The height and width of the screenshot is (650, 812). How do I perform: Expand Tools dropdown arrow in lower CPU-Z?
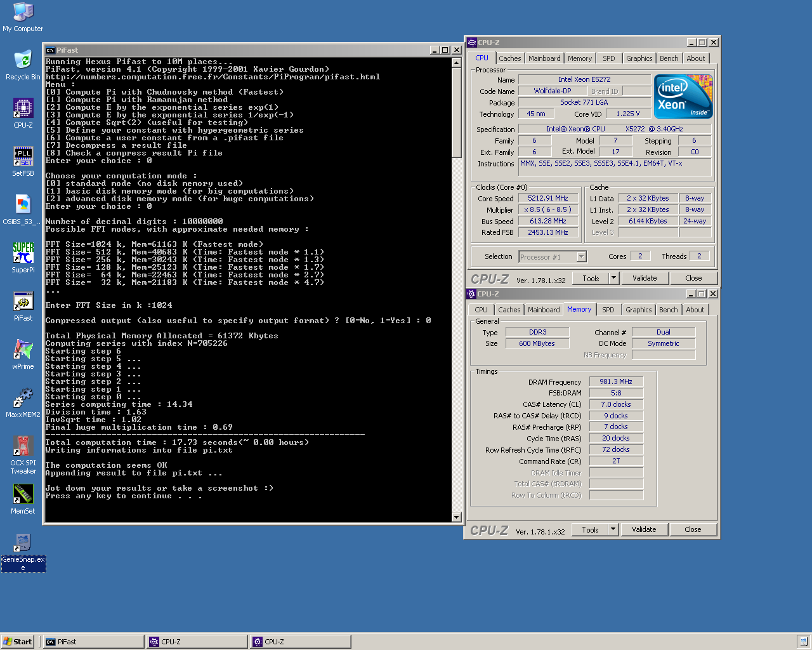[613, 529]
